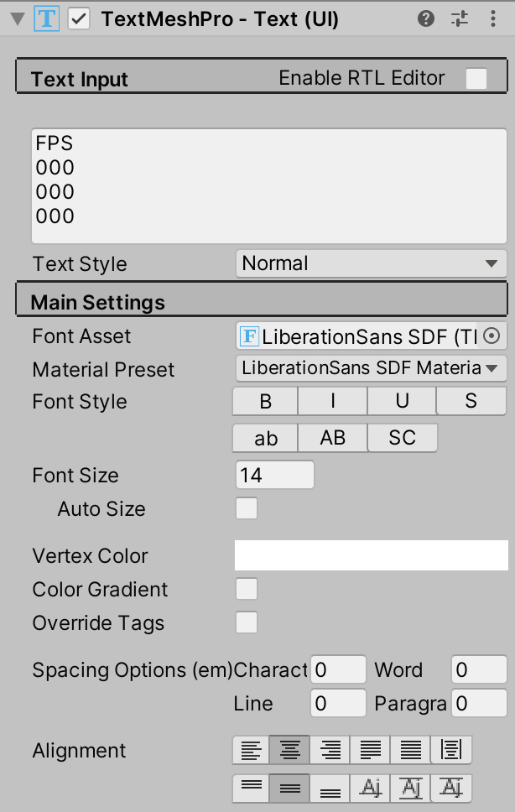Open Text Style dropdown
515x812 pixels.
pos(371,263)
